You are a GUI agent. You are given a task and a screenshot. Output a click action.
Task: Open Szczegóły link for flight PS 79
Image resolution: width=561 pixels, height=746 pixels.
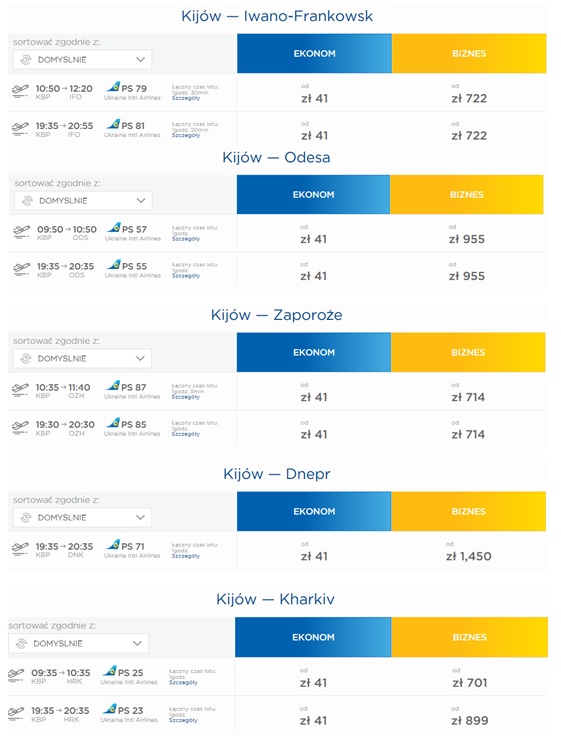pos(186,98)
